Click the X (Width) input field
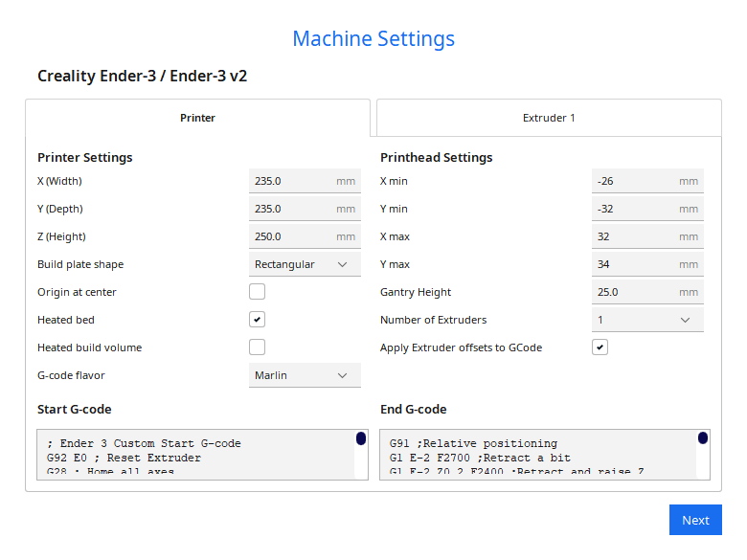The height and width of the screenshot is (560, 747). pyautogui.click(x=305, y=181)
